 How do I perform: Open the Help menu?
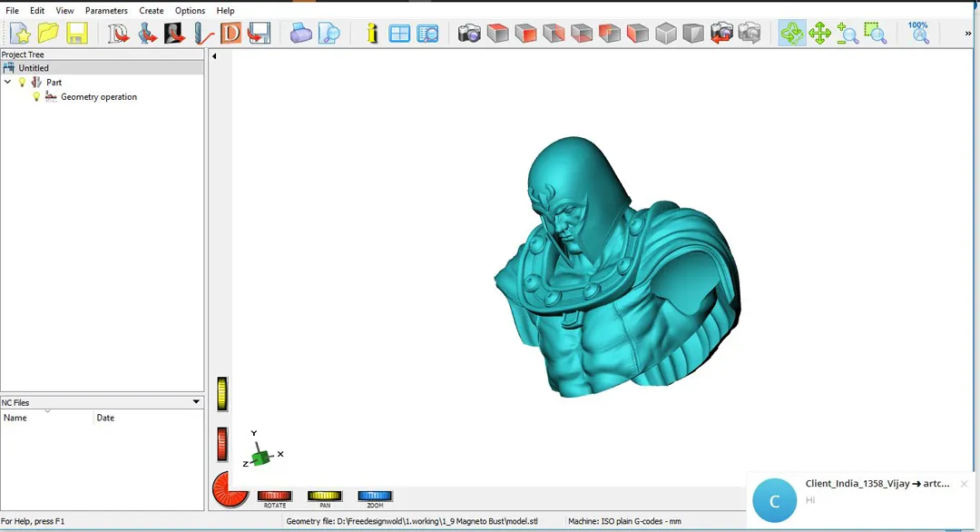tap(225, 11)
